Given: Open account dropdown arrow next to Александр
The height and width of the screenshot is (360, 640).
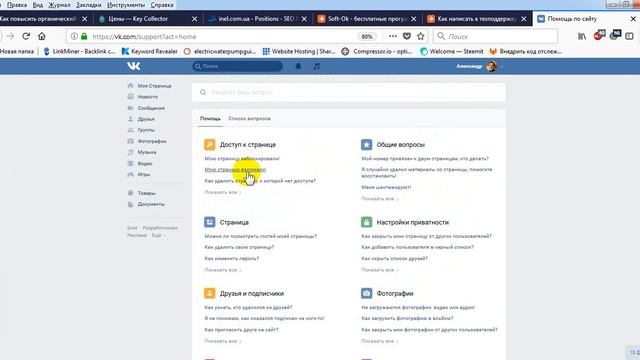Looking at the screenshot, I should click(502, 67).
